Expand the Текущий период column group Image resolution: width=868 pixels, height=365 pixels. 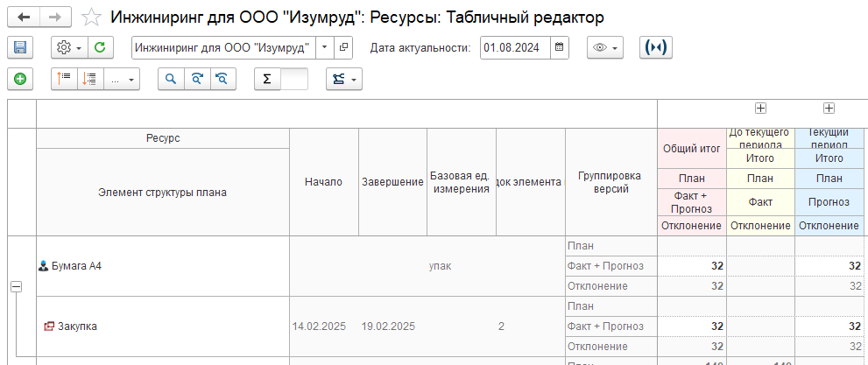click(x=829, y=109)
